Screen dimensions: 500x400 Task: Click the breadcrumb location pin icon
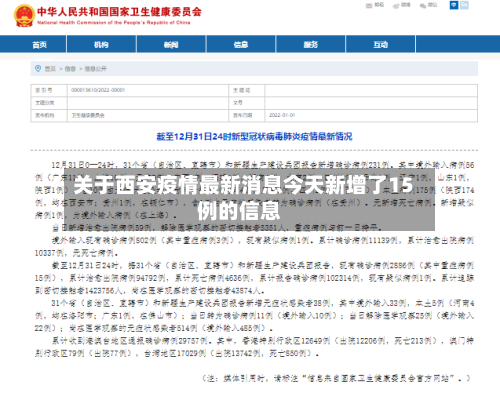click(x=38, y=69)
